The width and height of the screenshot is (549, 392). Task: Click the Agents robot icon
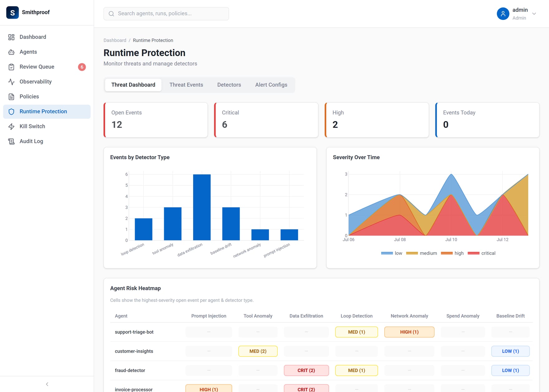pyautogui.click(x=12, y=52)
